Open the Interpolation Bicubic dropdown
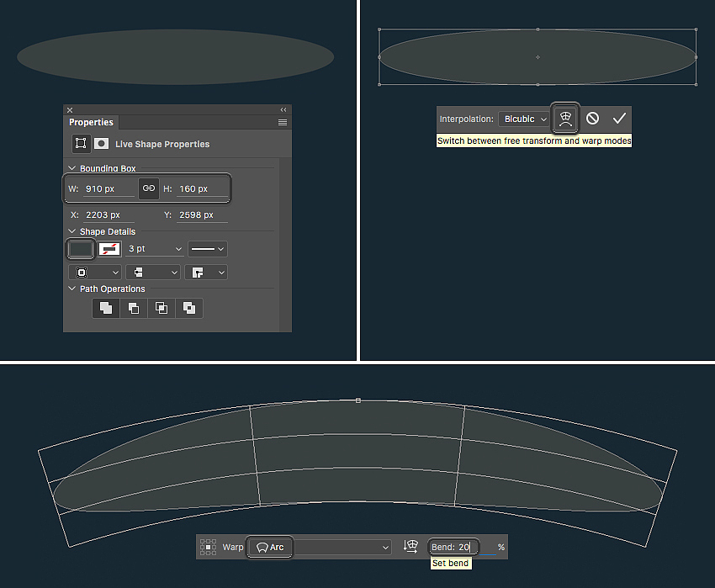 [524, 119]
